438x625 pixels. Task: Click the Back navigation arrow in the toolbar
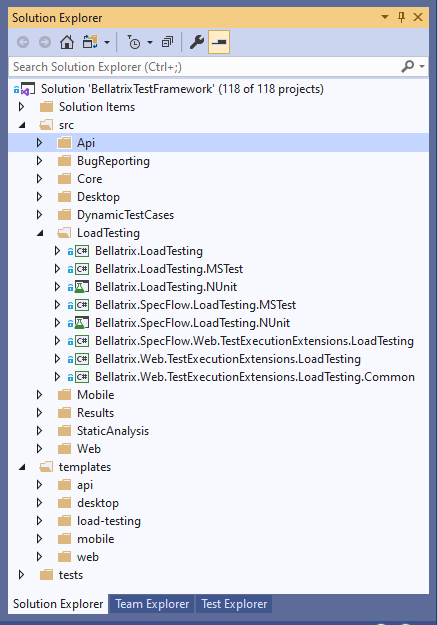tap(23, 42)
